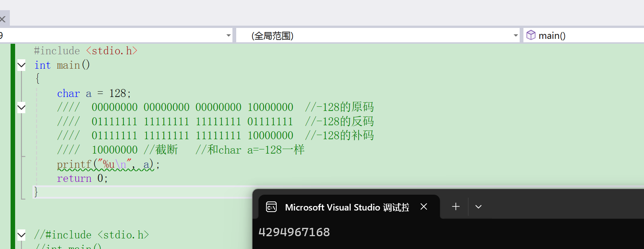Click the int main() declaration text
This screenshot has height=249, width=644.
point(62,65)
